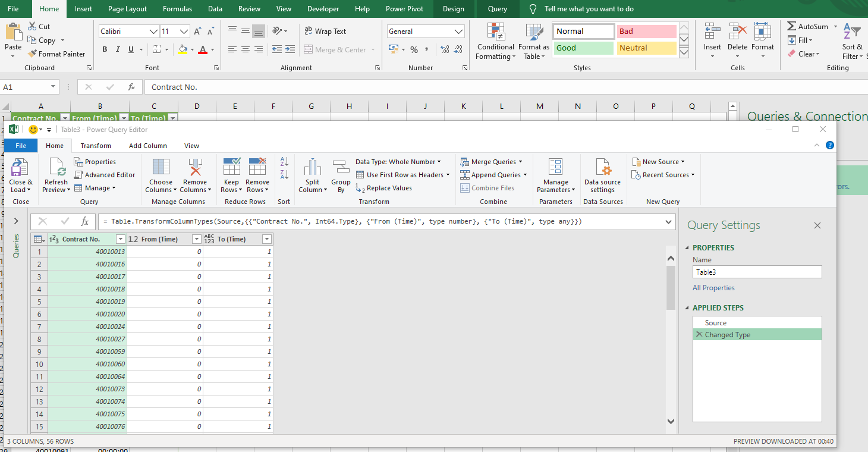The height and width of the screenshot is (452, 868).
Task: Switch to Add Column tab
Action: point(148,146)
